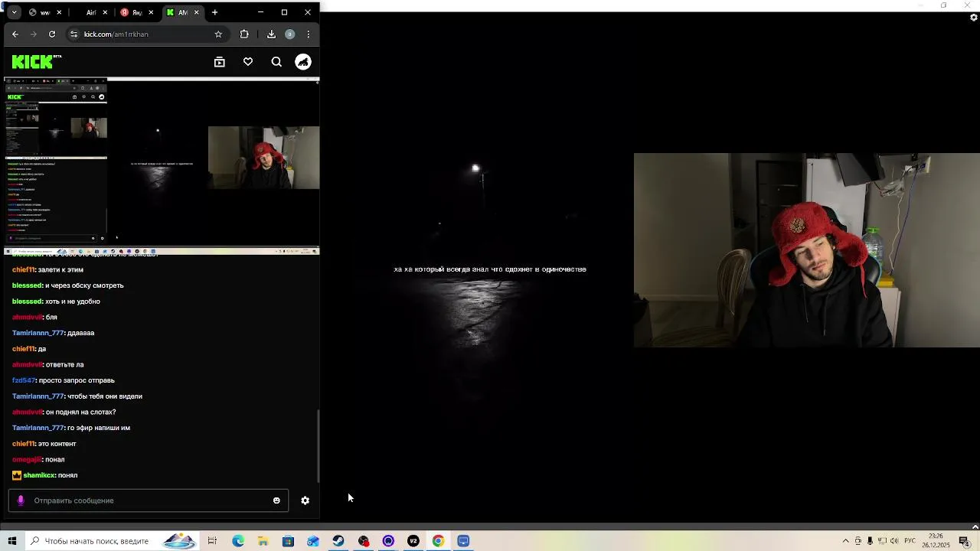This screenshot has width=980, height=551.
Task: Open Kick browse streams icon
Action: pyautogui.click(x=220, y=62)
